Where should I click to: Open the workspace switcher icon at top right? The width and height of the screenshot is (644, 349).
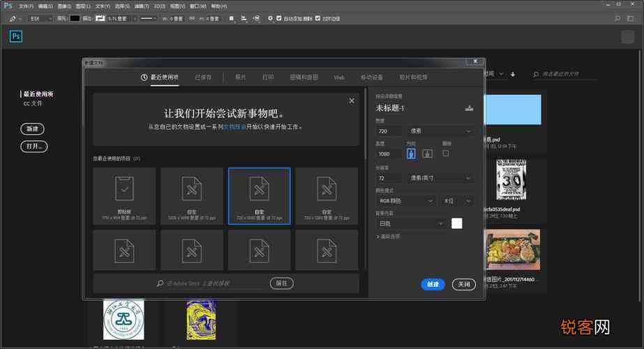click(631, 19)
